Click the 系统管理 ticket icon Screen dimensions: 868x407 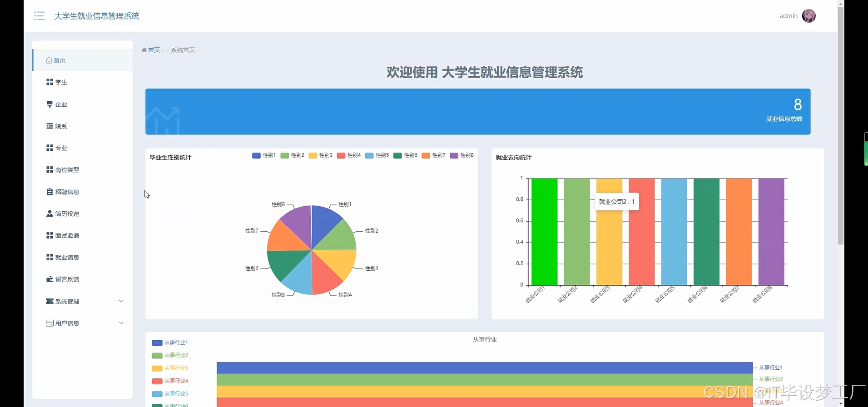click(x=50, y=301)
